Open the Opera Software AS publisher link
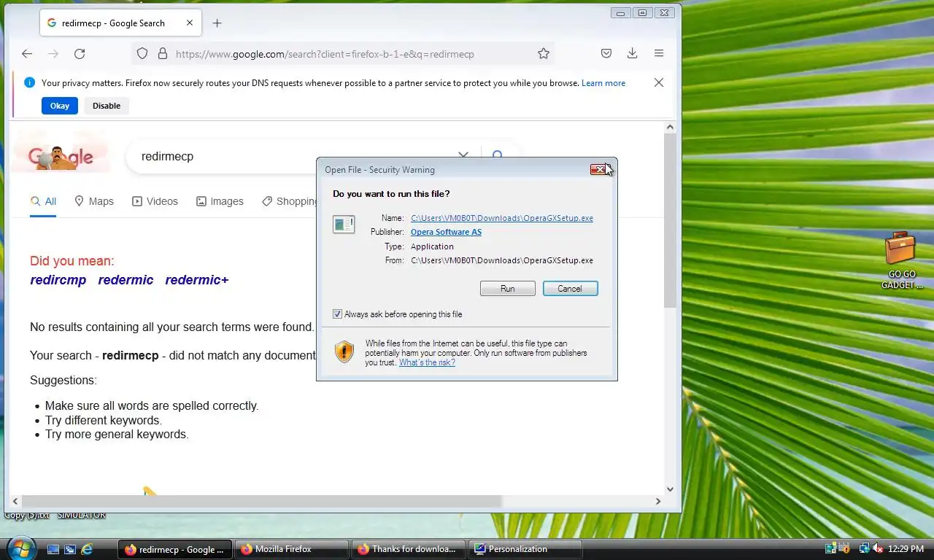The height and width of the screenshot is (560, 934). (446, 232)
